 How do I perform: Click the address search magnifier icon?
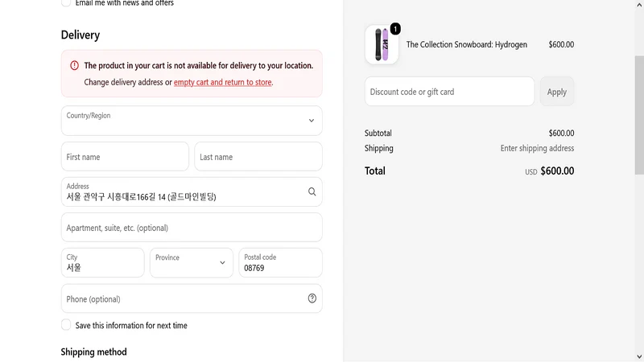tap(312, 191)
